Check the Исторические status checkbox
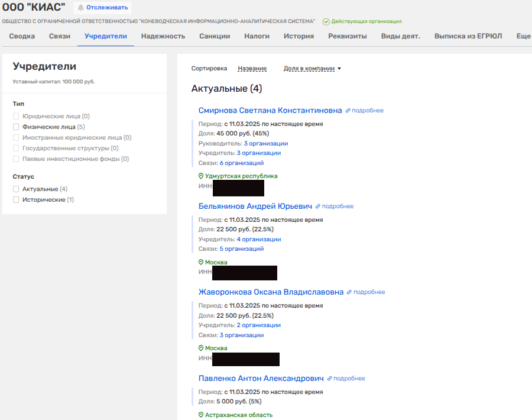532x420 pixels. pos(17,200)
